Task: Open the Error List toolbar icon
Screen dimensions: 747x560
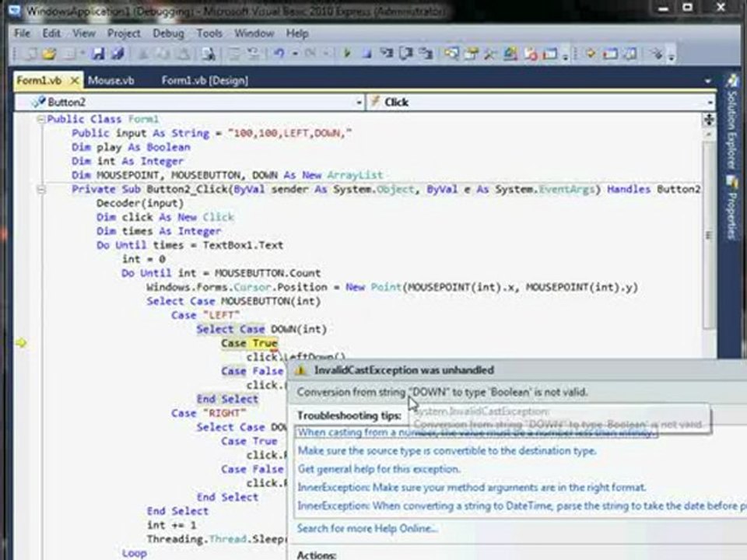Action: 530,54
